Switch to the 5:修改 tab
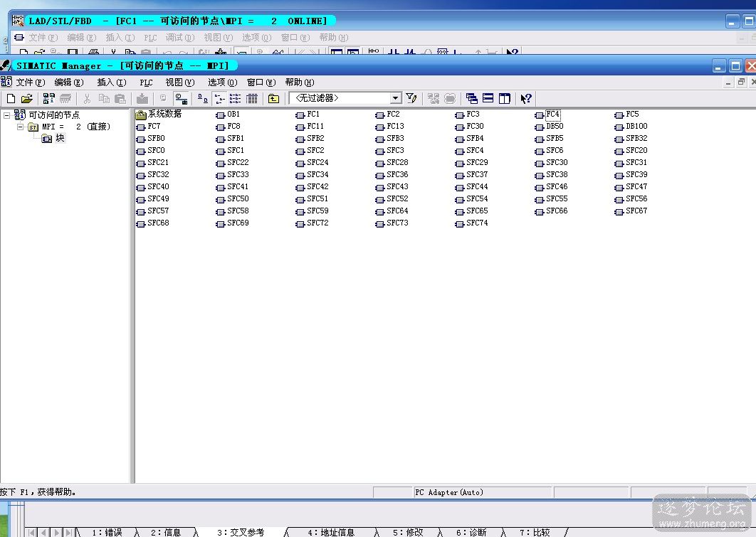The height and width of the screenshot is (537, 756). [x=408, y=532]
